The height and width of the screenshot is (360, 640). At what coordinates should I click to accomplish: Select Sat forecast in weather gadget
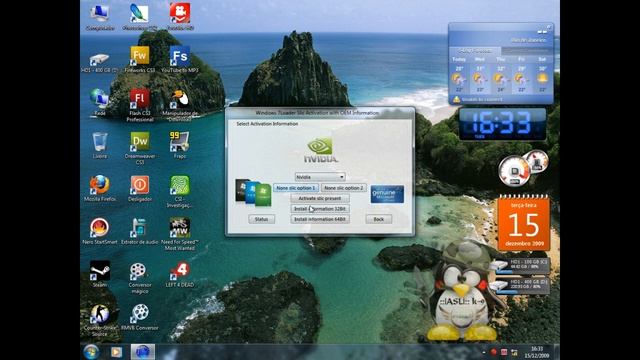tap(542, 76)
